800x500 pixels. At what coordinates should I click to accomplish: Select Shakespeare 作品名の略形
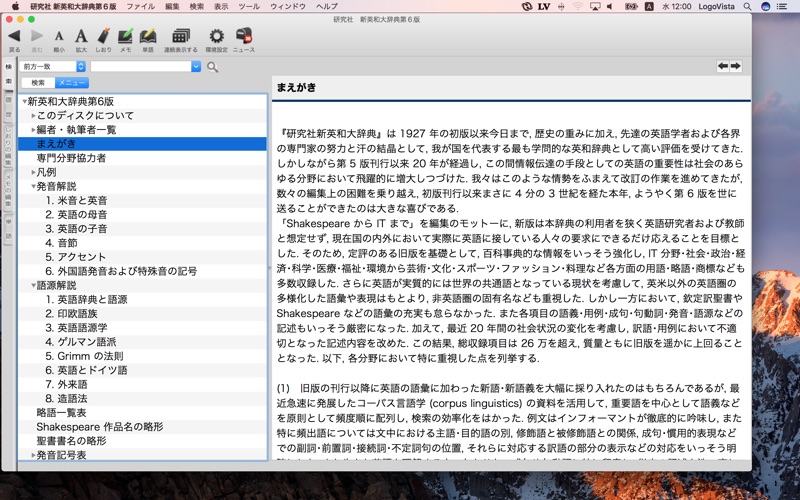142,427
